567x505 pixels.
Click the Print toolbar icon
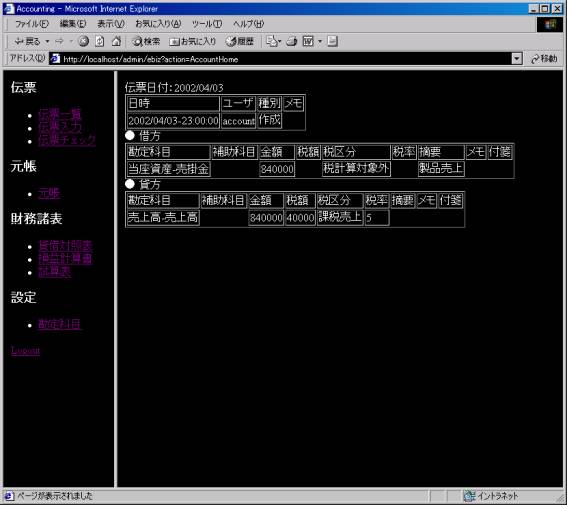tap(292, 42)
